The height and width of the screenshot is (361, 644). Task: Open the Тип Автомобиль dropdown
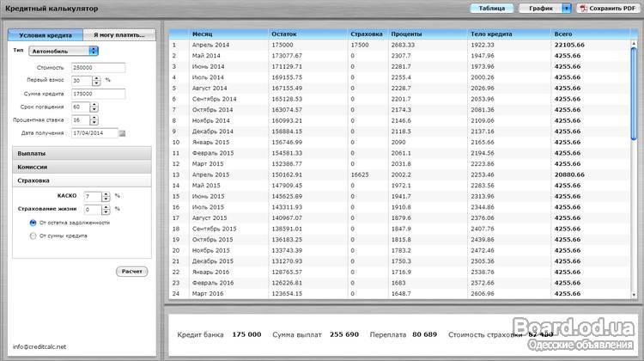coord(64,51)
